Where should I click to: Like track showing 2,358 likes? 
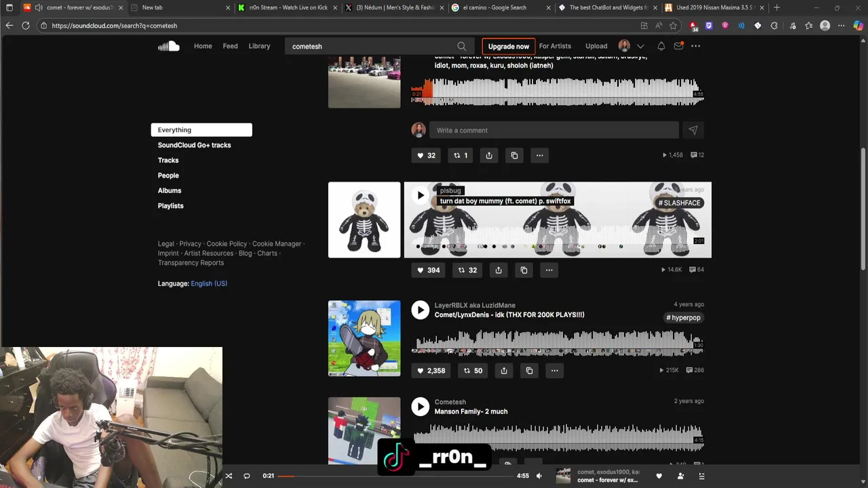click(x=431, y=371)
